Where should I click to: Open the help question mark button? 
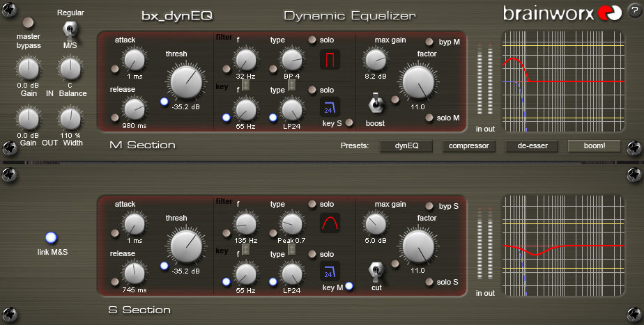click(x=634, y=11)
